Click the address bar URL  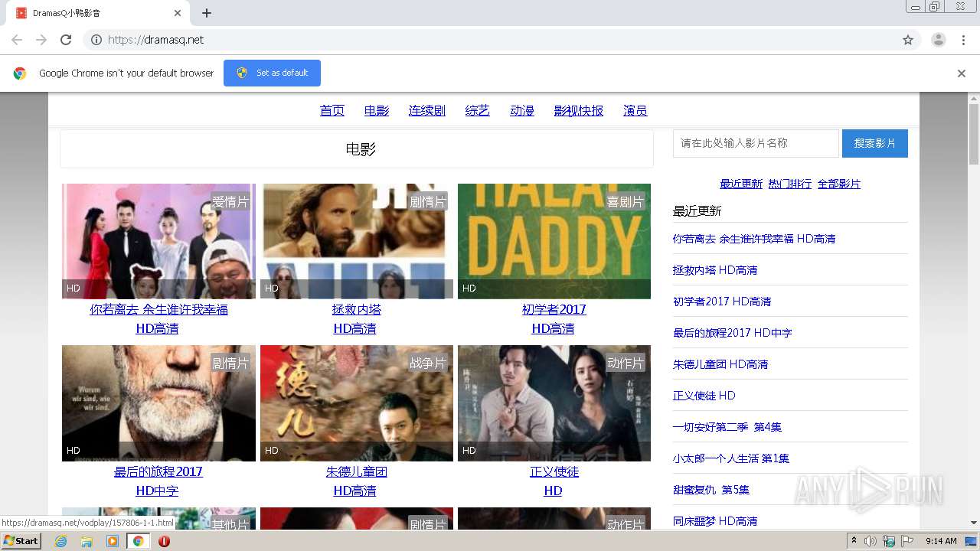[x=156, y=40]
